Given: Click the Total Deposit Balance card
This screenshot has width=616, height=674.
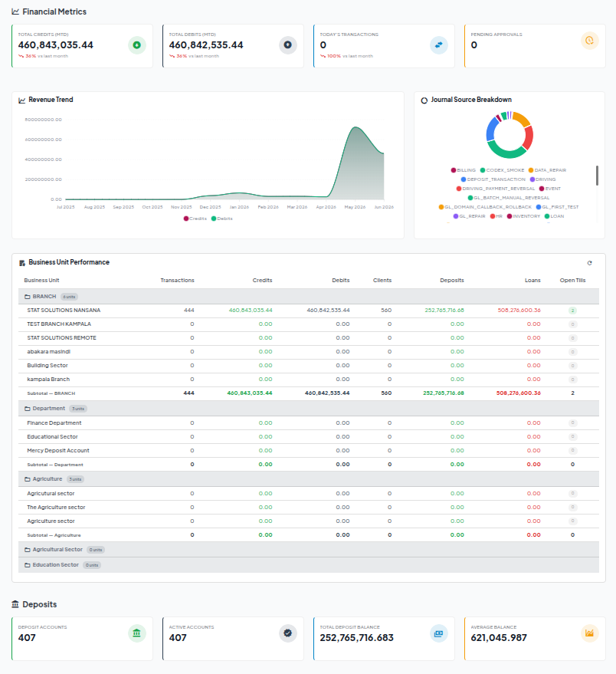Looking at the screenshot, I should 384,639.
